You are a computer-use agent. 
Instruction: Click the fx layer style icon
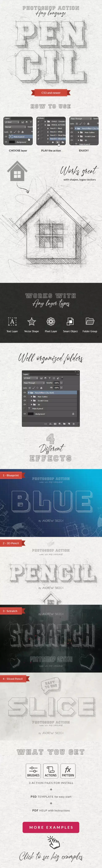click(51, 424)
